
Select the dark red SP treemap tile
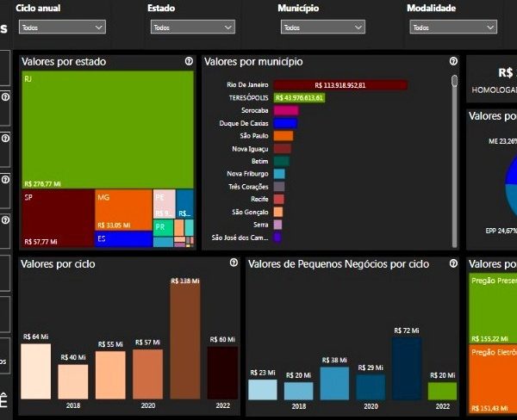tap(57, 218)
